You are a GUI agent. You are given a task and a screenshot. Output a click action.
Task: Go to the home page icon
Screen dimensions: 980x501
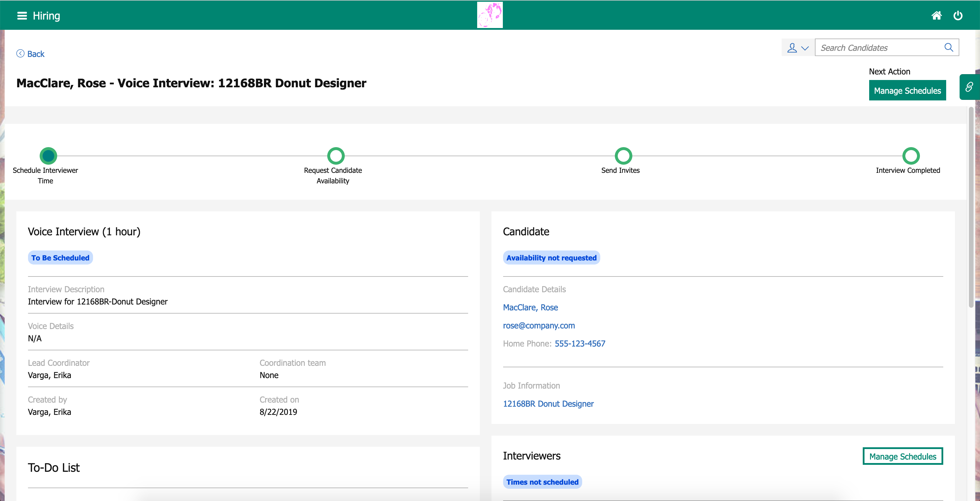coord(936,15)
